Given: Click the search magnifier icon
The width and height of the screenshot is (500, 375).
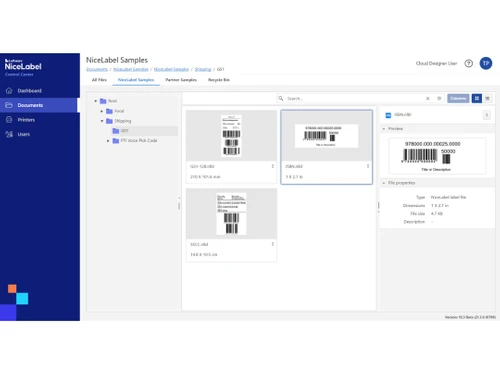Looking at the screenshot, I should point(281,98).
